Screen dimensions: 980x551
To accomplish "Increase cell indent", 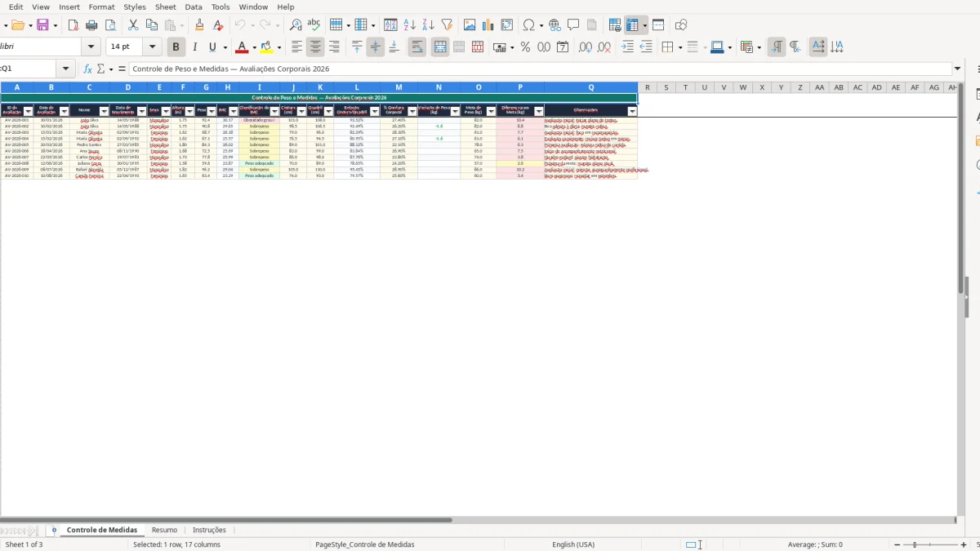I will (x=627, y=47).
